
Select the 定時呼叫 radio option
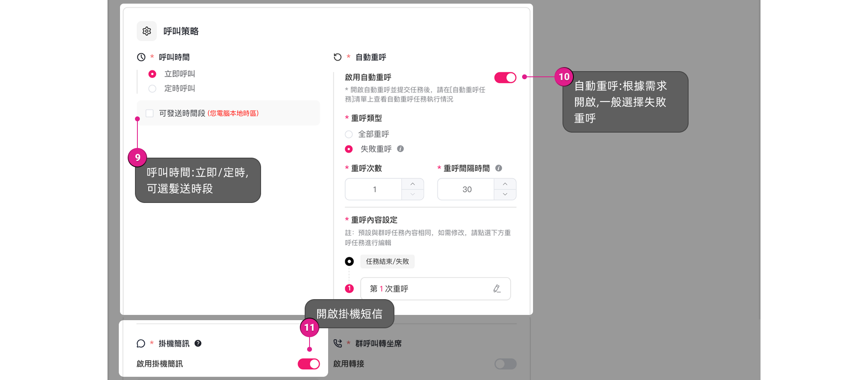[152, 89]
